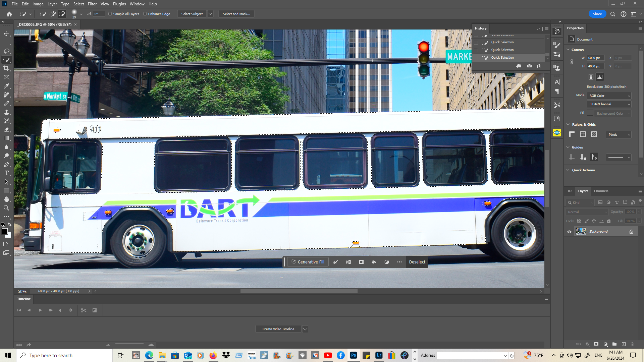Collapse the Rulers & Grids section
This screenshot has width=644, height=362.
pyautogui.click(x=568, y=124)
